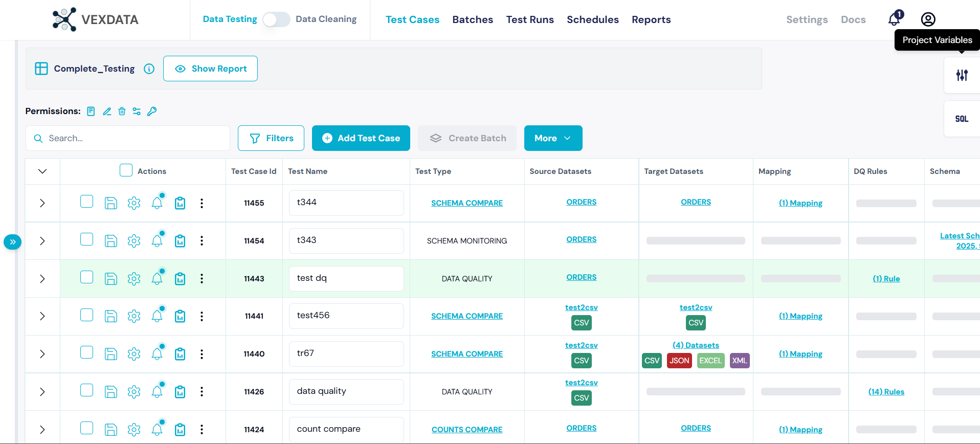This screenshot has width=980, height=444.
Task: Click alert bell for test dq row
Action: click(157, 279)
